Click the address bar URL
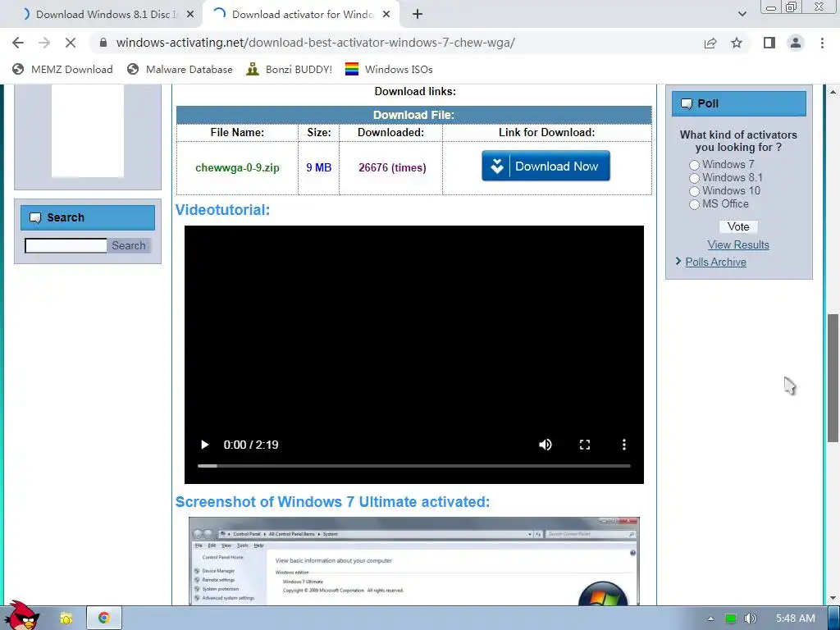Screen dimensions: 840x630 (x=316, y=43)
